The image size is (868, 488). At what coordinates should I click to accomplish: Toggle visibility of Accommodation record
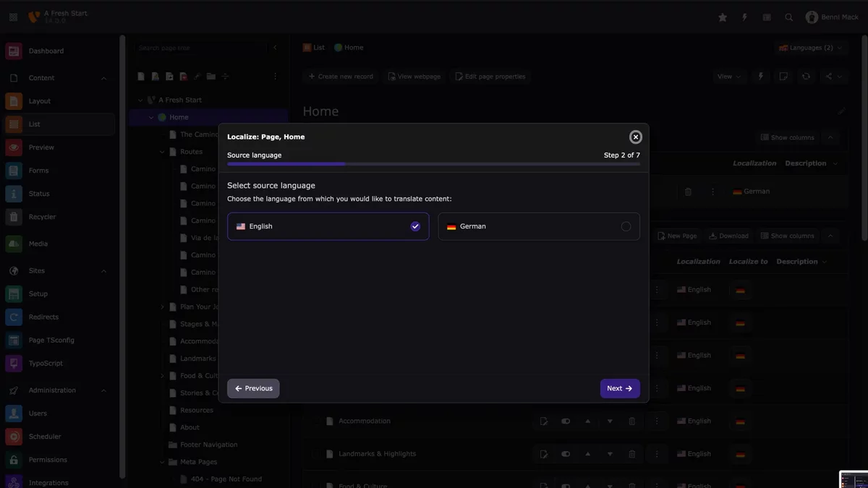click(x=566, y=421)
